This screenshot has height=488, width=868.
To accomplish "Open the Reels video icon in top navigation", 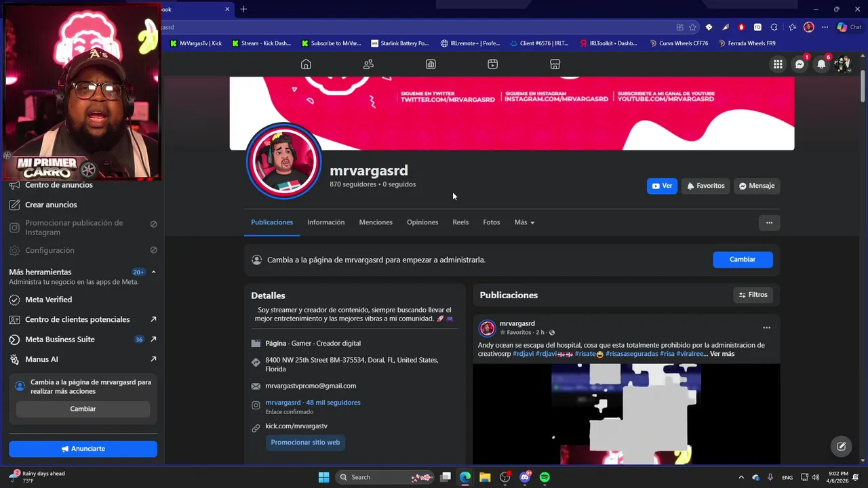I will 493,64.
